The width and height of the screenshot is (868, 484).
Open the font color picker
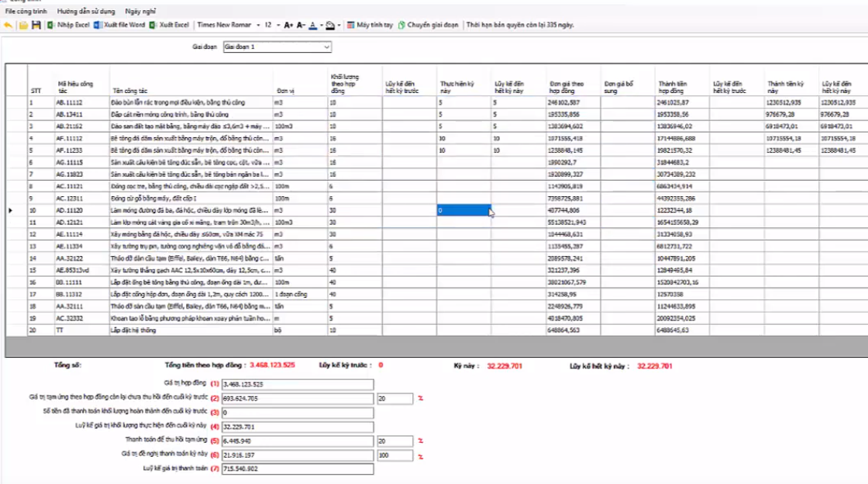tap(313, 26)
